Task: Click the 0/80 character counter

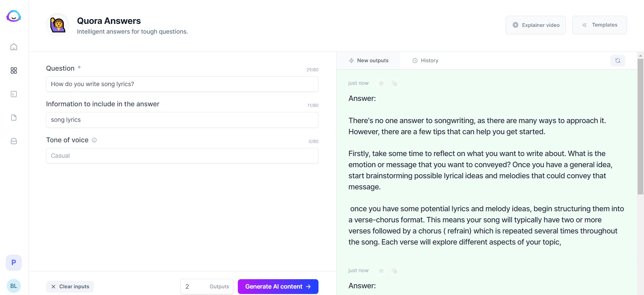Action: tap(313, 141)
